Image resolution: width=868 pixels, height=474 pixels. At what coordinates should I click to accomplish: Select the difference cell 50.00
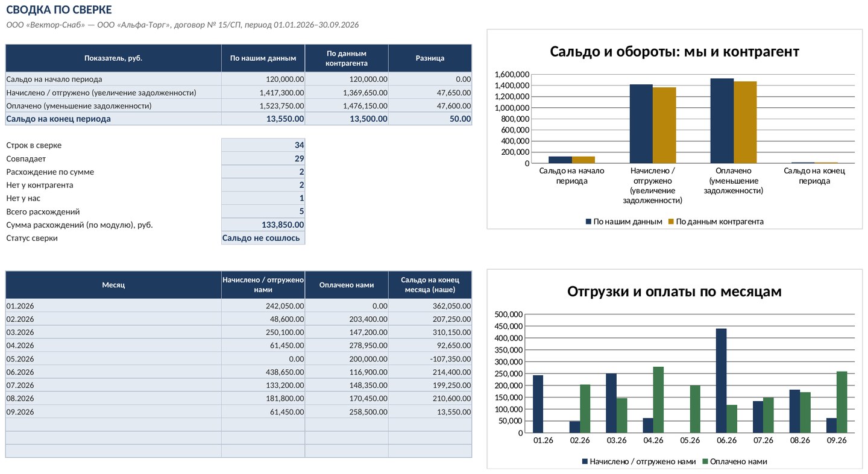point(430,119)
